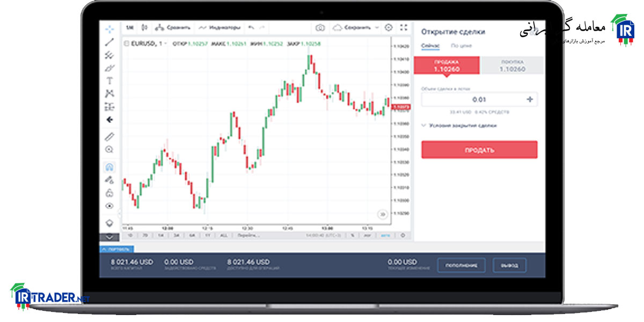
Task: Open the 1M timeframe interval selector
Action: point(129,27)
